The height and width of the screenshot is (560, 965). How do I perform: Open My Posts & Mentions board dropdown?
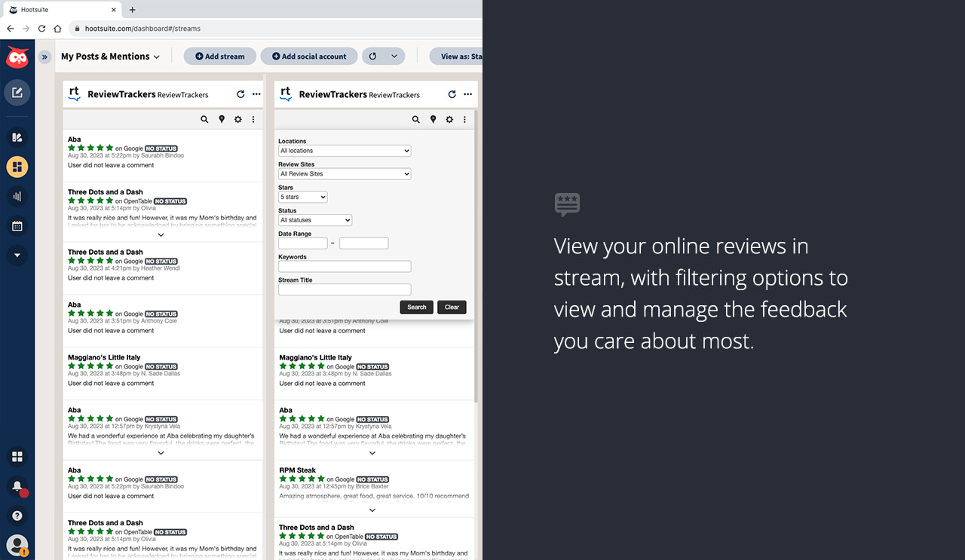pyautogui.click(x=111, y=57)
